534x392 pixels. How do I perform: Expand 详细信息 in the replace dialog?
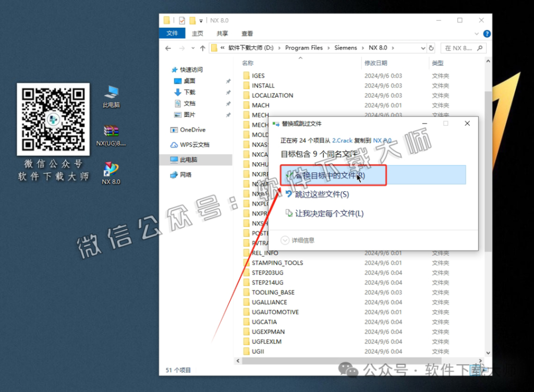pos(302,240)
